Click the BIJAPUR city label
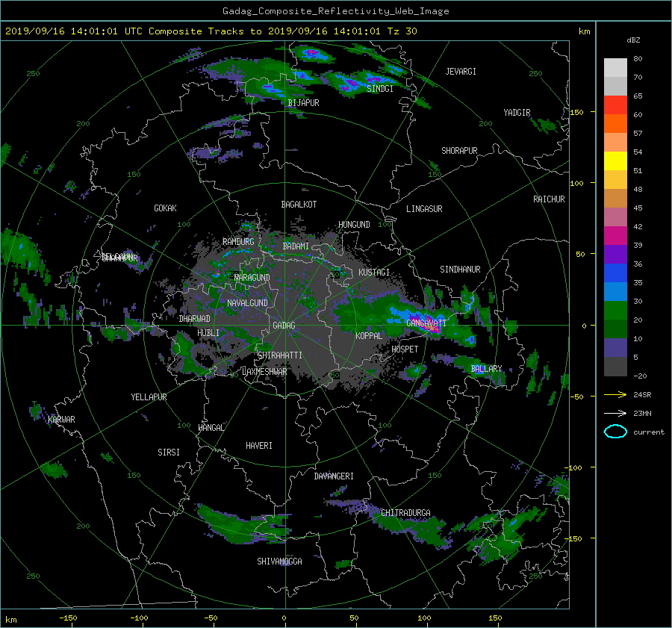 303,103
